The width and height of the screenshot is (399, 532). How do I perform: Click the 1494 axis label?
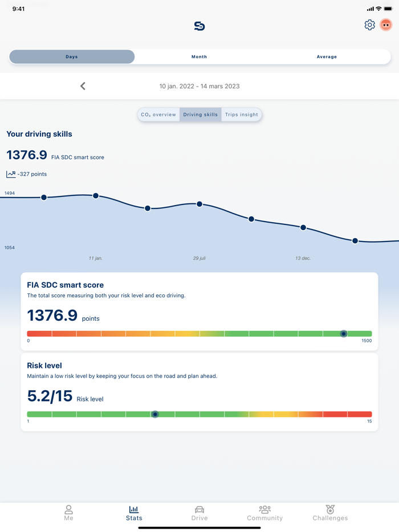pyautogui.click(x=10, y=193)
